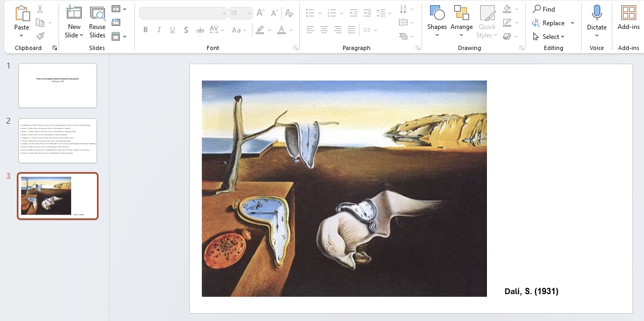Click the Cut scissors icon
The width and height of the screenshot is (644, 321).
click(x=41, y=9)
